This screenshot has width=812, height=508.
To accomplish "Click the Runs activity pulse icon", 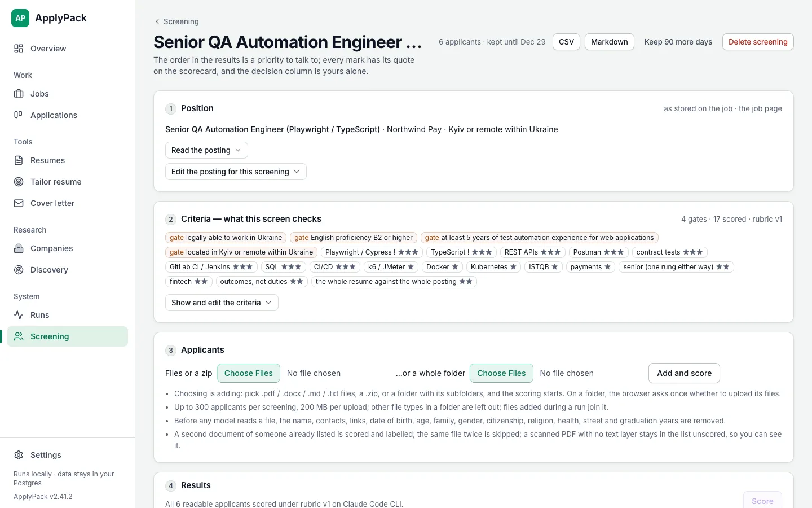I will pos(19,315).
